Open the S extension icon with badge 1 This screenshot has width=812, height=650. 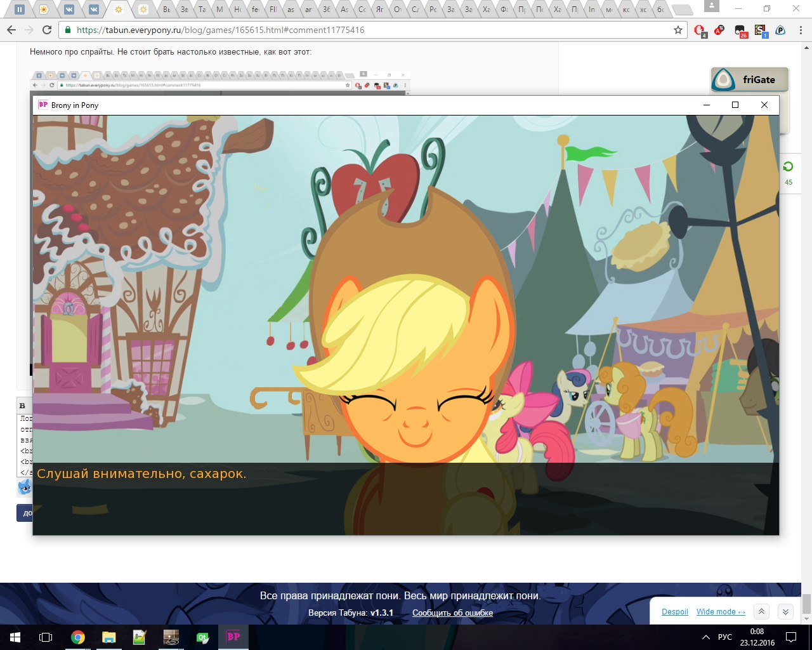point(760,30)
